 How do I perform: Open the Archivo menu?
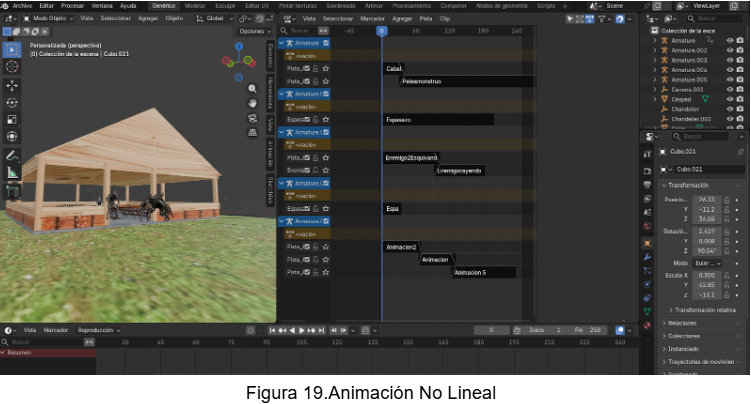coord(22,6)
